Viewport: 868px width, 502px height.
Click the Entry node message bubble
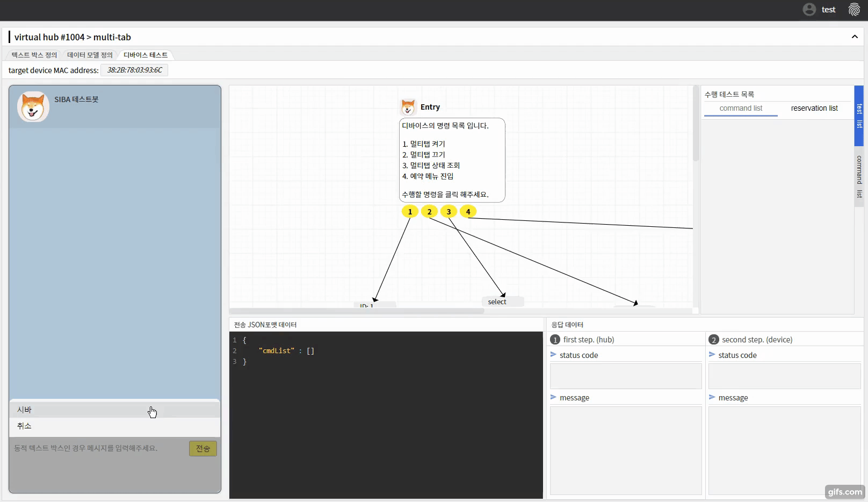coord(452,160)
